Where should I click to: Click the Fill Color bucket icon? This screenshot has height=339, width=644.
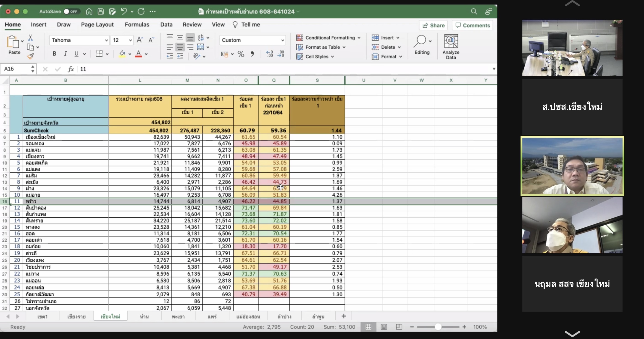122,54
